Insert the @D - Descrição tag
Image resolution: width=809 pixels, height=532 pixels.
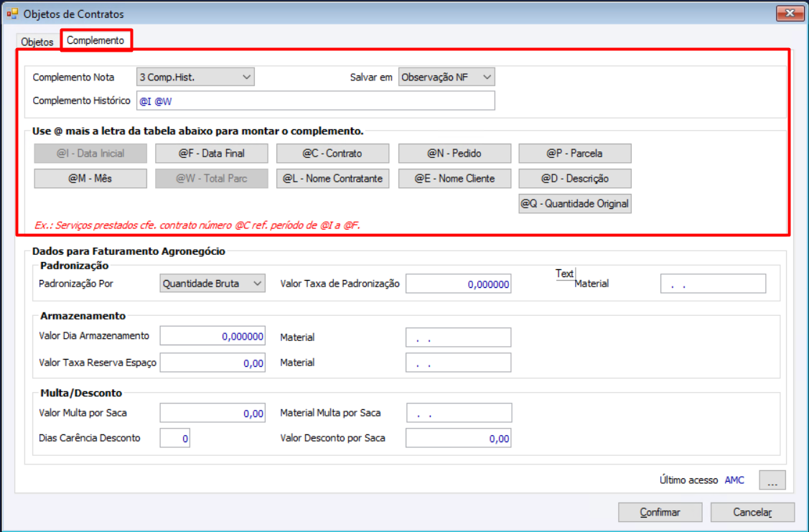point(575,179)
